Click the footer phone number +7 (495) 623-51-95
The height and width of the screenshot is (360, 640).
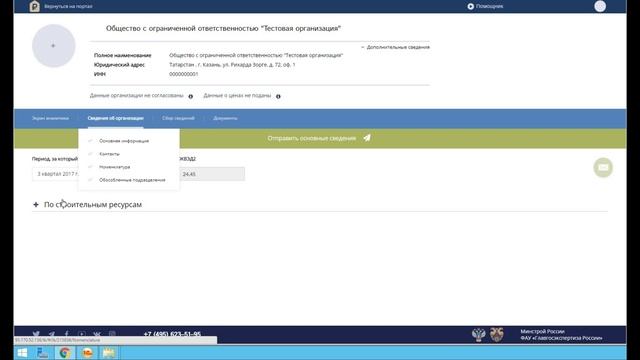pyautogui.click(x=172, y=334)
